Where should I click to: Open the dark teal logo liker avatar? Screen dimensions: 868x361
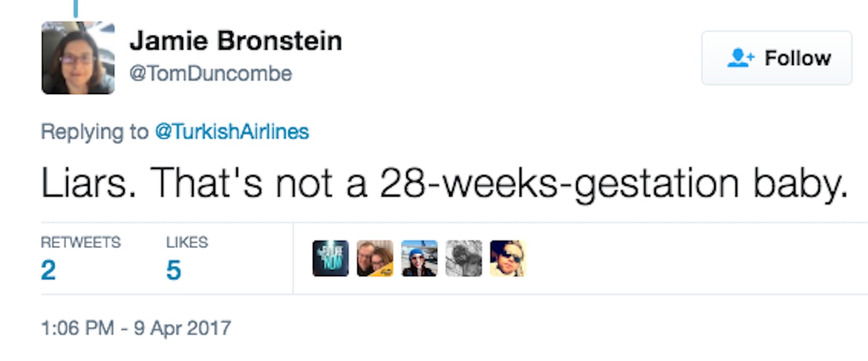click(330, 258)
